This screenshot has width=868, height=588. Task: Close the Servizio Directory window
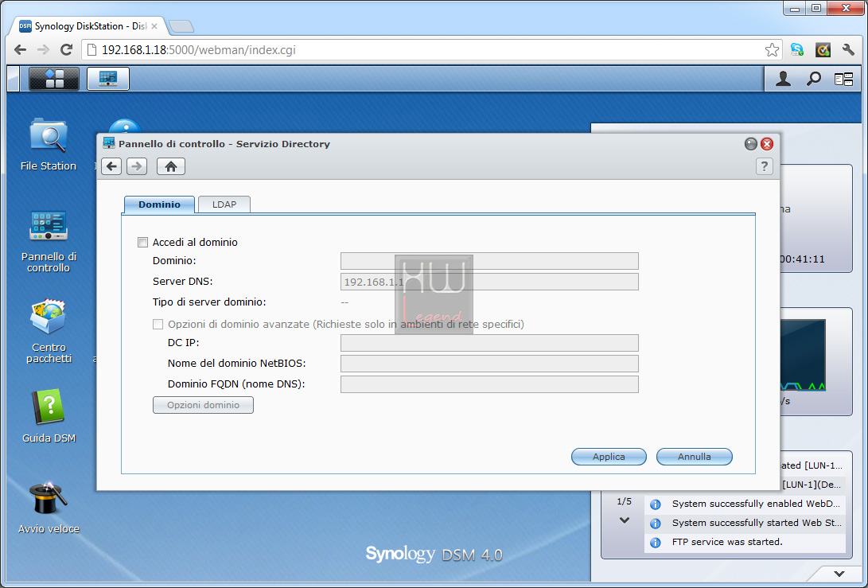click(767, 144)
